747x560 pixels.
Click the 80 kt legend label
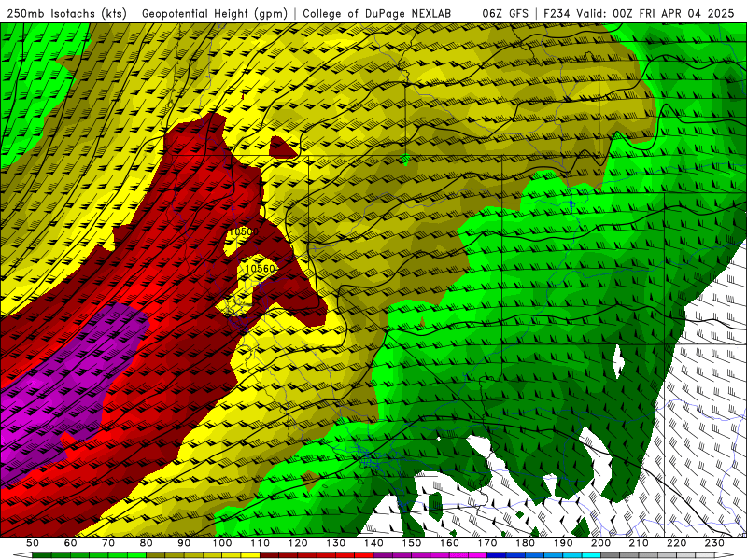coord(147,543)
